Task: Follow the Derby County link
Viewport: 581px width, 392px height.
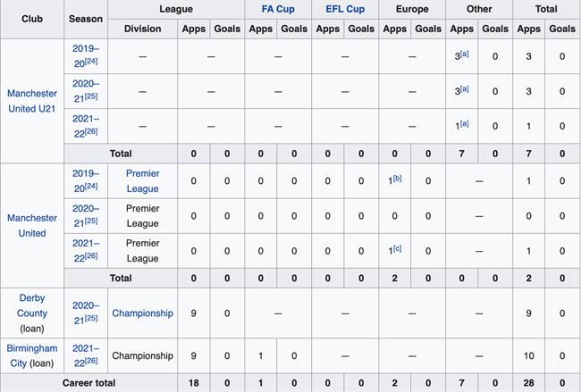Action: click(32, 305)
